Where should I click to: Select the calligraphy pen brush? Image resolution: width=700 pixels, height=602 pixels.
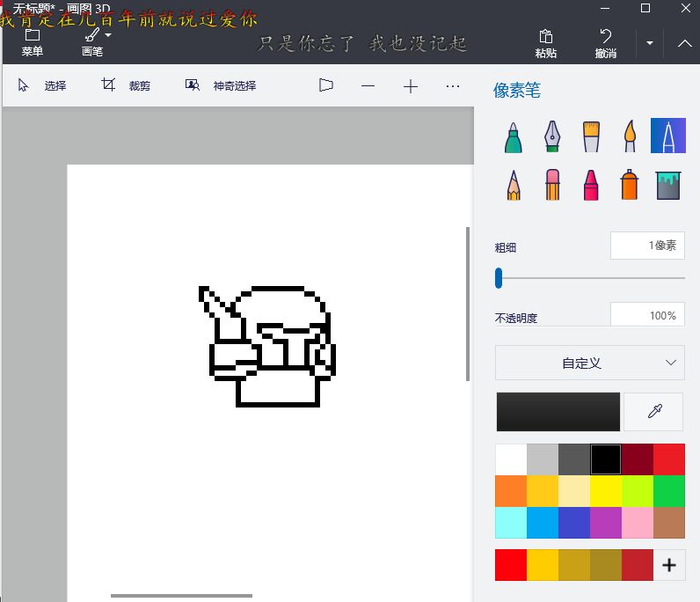click(552, 136)
